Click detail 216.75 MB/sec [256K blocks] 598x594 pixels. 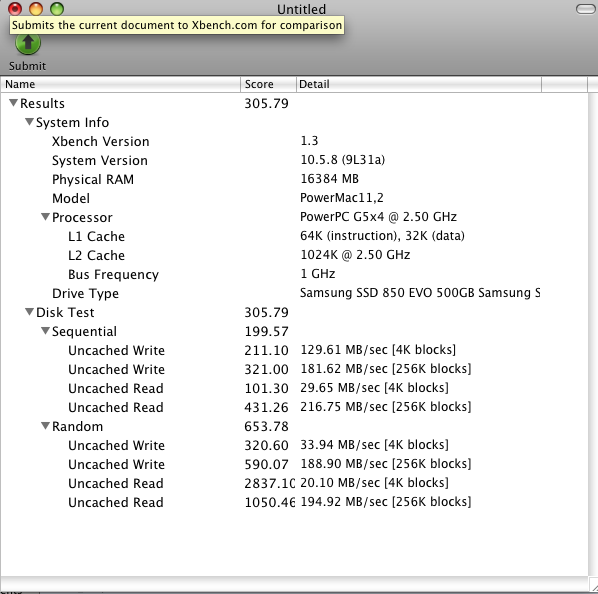click(x=386, y=407)
